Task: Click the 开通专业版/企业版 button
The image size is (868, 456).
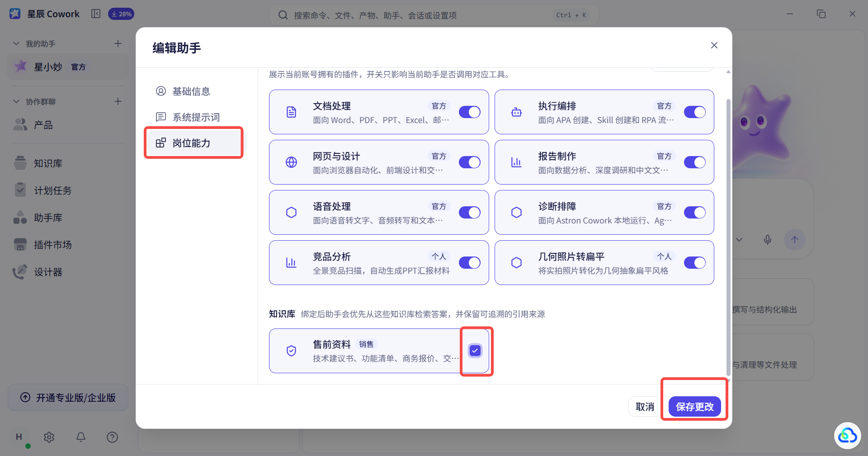Action: [x=68, y=398]
